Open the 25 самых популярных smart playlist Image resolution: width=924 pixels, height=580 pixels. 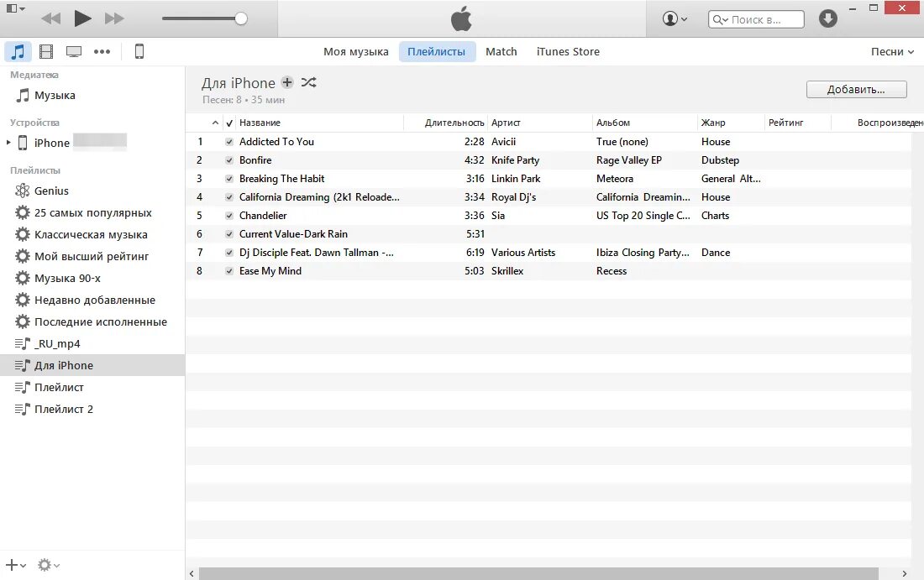pyautogui.click(x=92, y=212)
